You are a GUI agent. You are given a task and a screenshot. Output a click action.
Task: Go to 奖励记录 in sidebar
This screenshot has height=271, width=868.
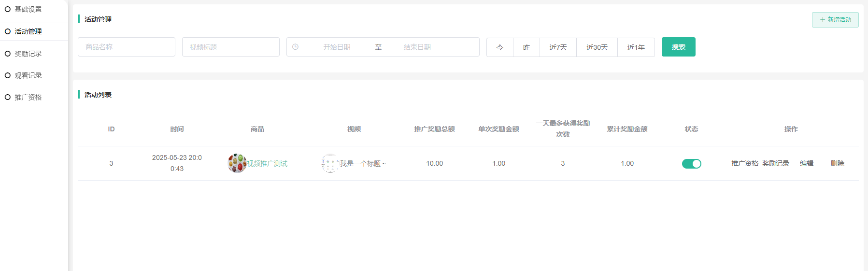(28, 54)
